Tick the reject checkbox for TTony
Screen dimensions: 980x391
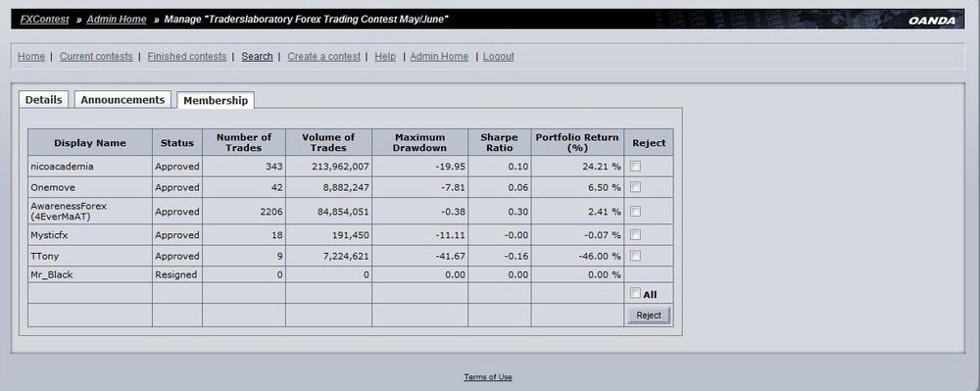[636, 256]
